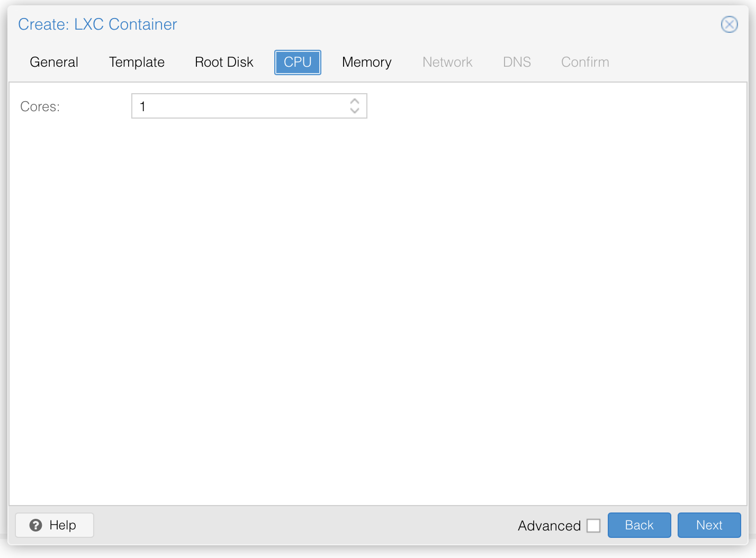This screenshot has height=558, width=756.
Task: Switch to the Memory tab
Action: pos(366,62)
